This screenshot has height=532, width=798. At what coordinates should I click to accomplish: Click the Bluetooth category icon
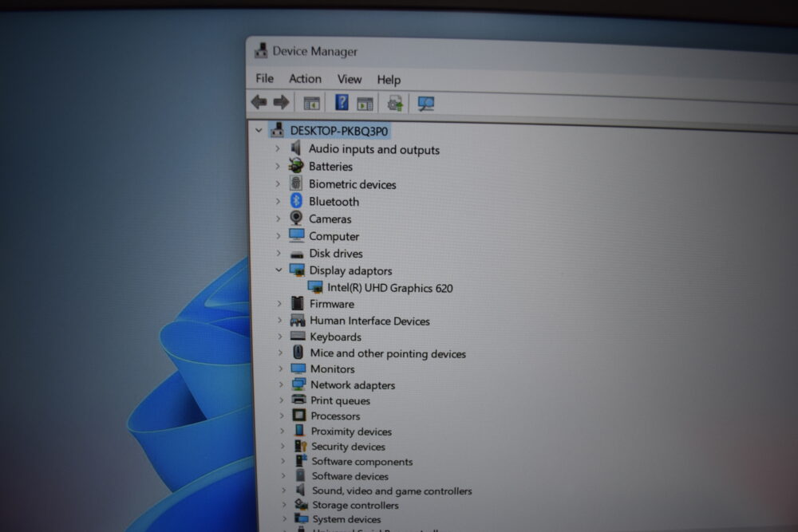(296, 201)
